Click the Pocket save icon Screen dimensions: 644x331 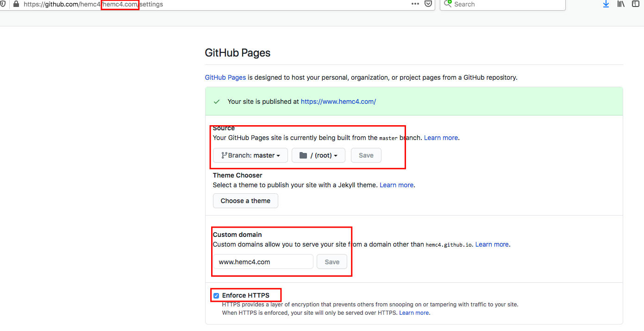[x=429, y=4]
